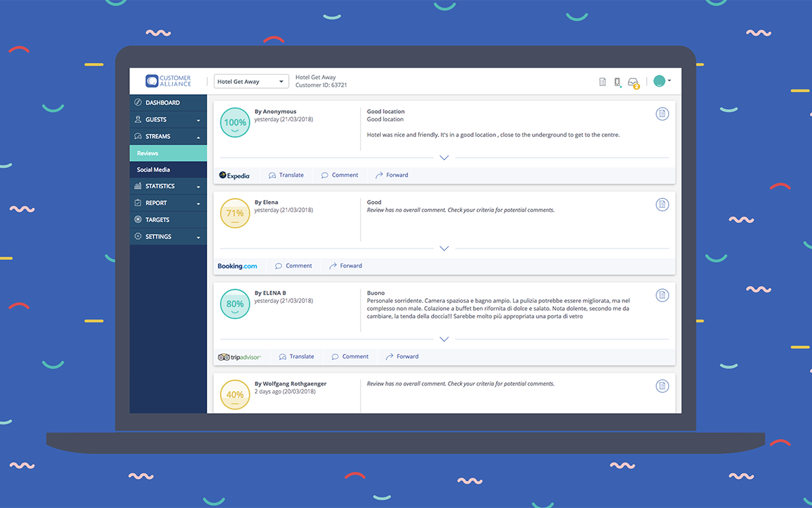812x508 pixels.
Task: Translate the Expedia review by Anonymous
Action: [286, 175]
